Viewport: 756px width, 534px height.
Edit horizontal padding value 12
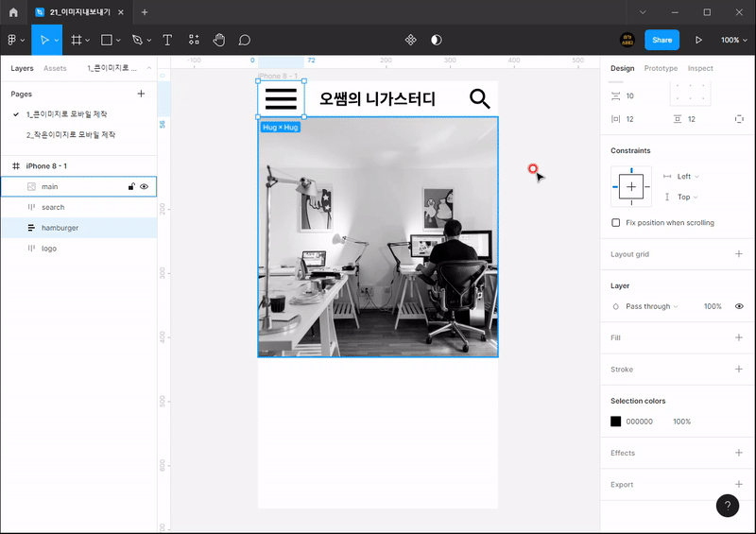(x=629, y=119)
